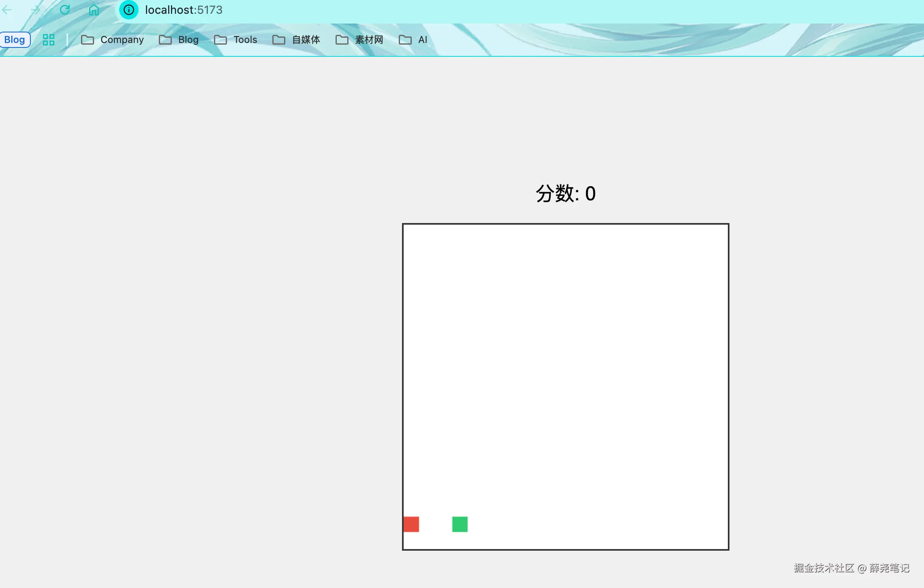The height and width of the screenshot is (588, 924).
Task: Click the browser back arrow
Action: pyautogui.click(x=7, y=10)
